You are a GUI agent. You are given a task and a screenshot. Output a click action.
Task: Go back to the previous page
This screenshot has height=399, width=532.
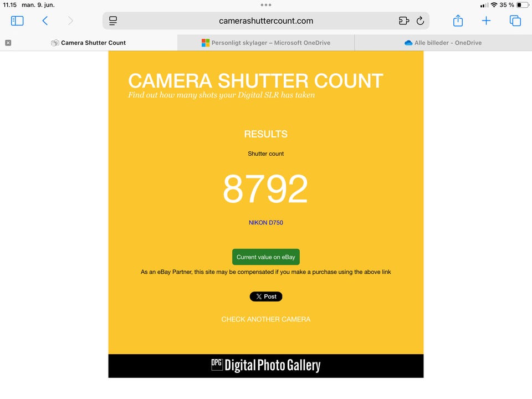pyautogui.click(x=45, y=21)
